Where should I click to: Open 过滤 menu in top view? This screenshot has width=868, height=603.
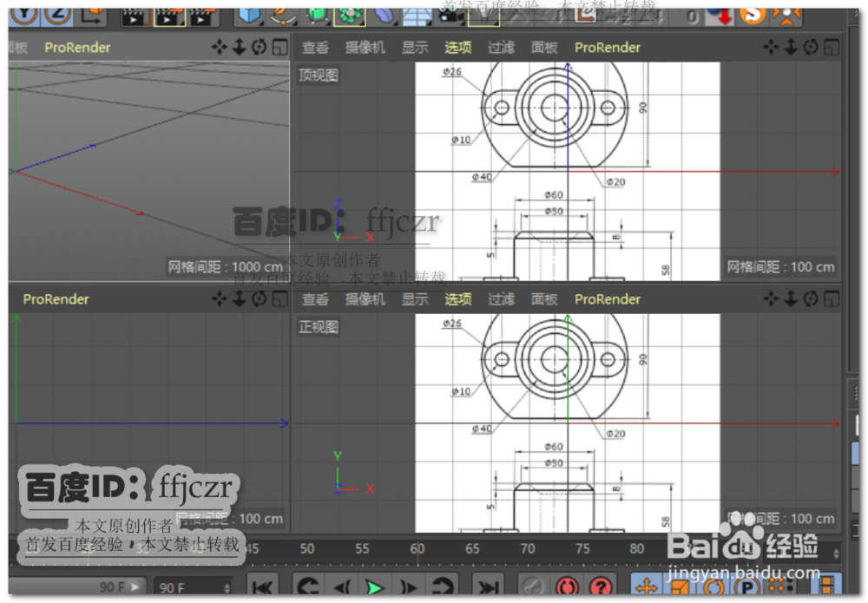point(501,48)
